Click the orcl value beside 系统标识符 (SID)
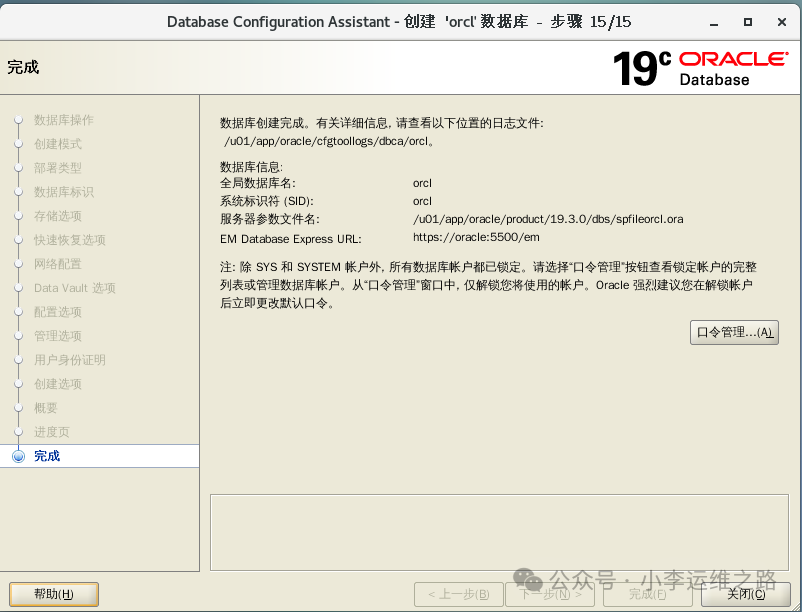This screenshot has width=802, height=612. (x=422, y=201)
